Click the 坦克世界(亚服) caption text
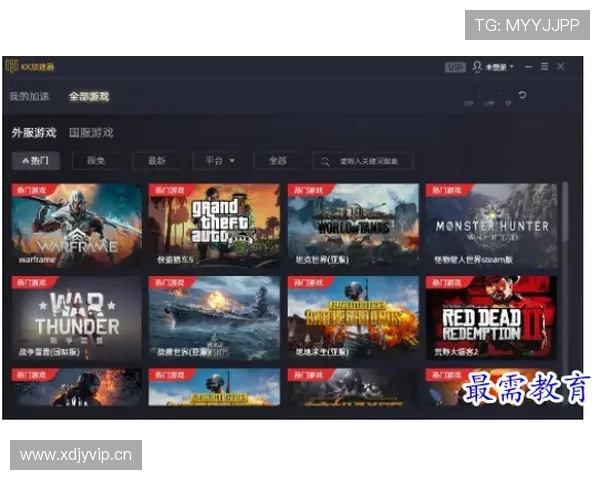 [x=322, y=260]
